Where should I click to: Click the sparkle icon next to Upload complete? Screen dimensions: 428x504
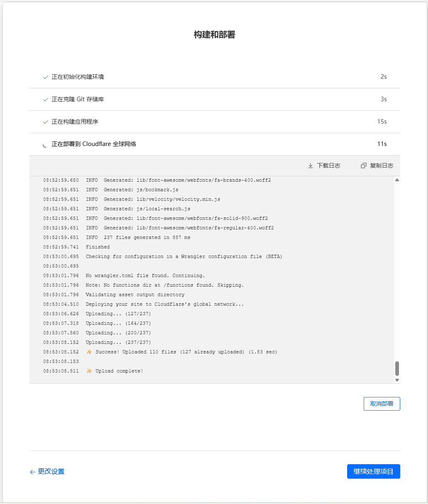(88, 371)
